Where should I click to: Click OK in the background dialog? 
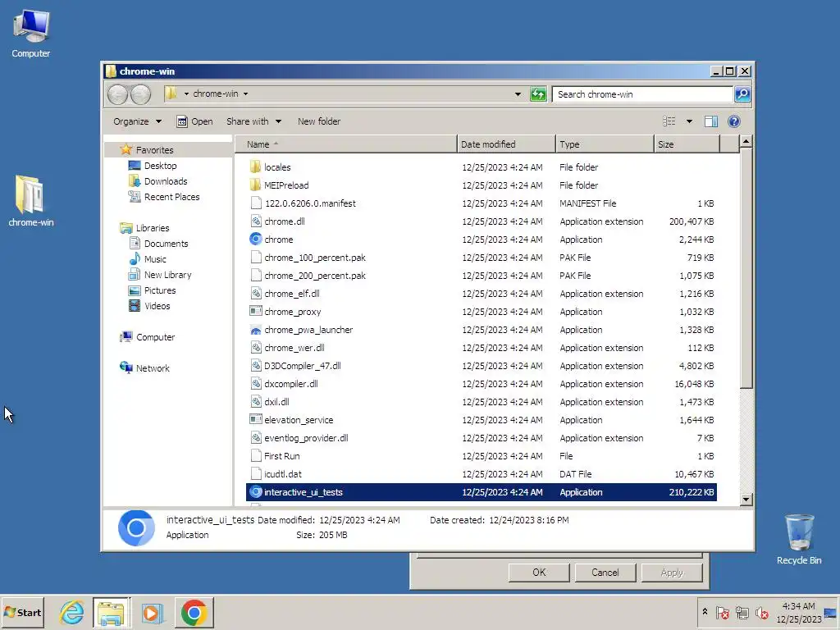539,573
